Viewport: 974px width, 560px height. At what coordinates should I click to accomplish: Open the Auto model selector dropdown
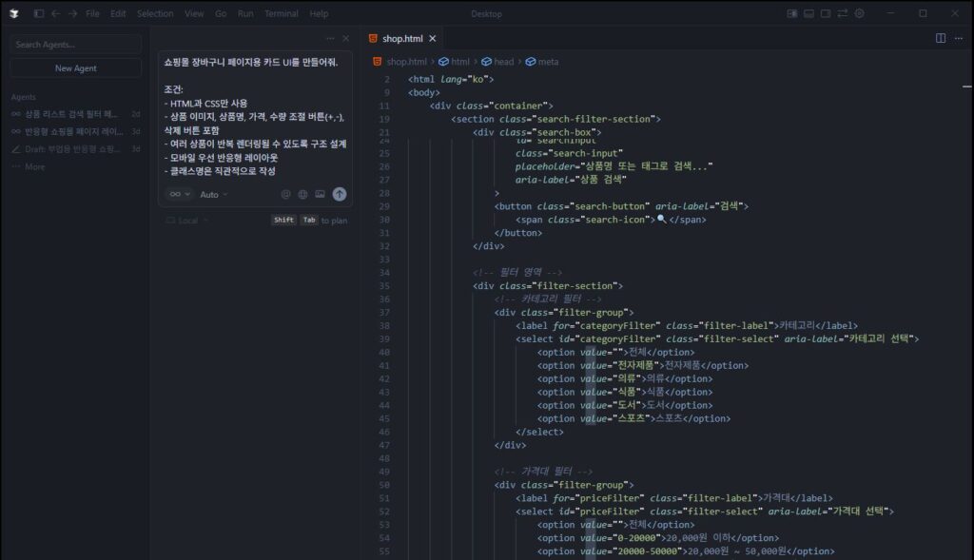click(211, 194)
